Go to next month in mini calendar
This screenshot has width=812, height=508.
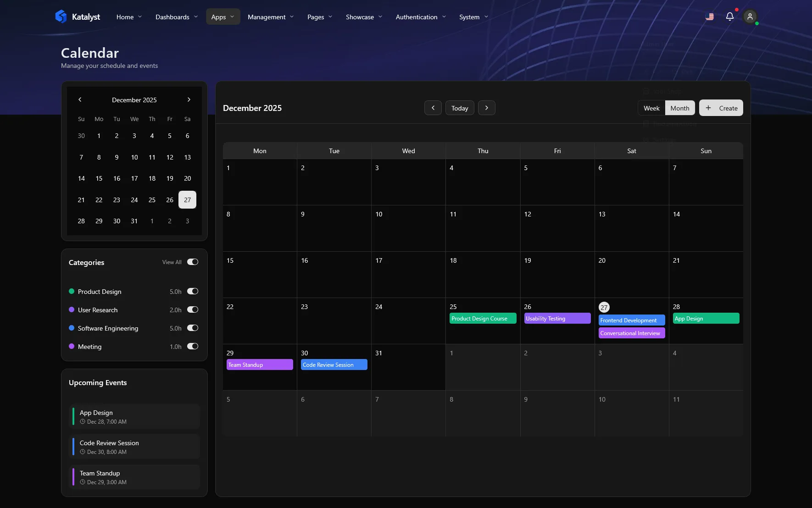click(189, 99)
